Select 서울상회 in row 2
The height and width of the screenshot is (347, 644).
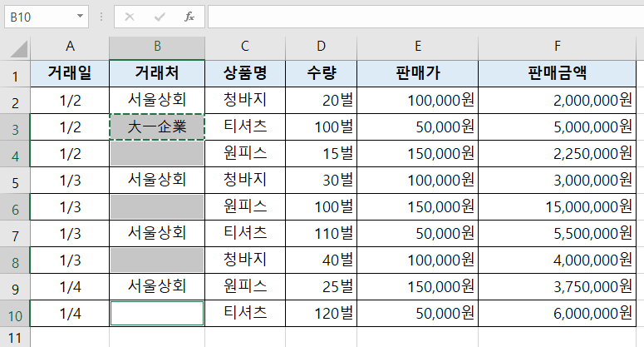157,101
